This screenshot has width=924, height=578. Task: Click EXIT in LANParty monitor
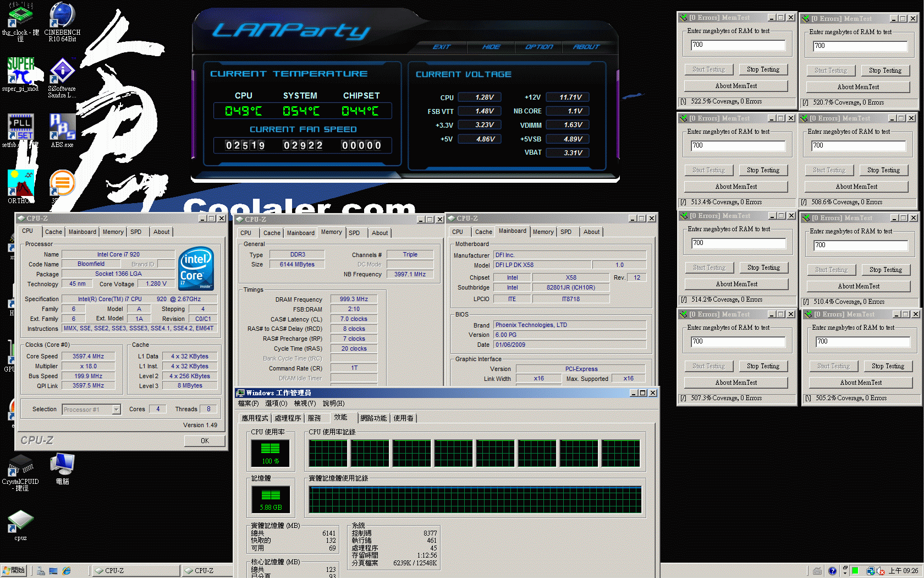click(x=441, y=47)
